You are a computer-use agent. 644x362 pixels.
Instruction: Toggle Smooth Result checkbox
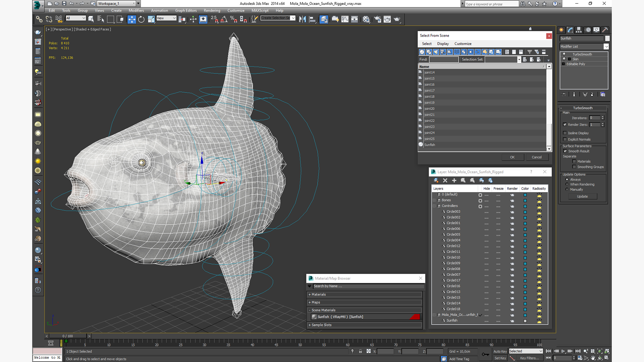tap(565, 151)
